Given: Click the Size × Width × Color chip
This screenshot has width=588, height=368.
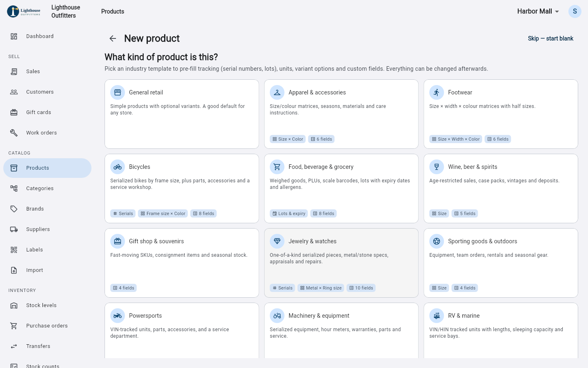Looking at the screenshot, I should pos(456,139).
